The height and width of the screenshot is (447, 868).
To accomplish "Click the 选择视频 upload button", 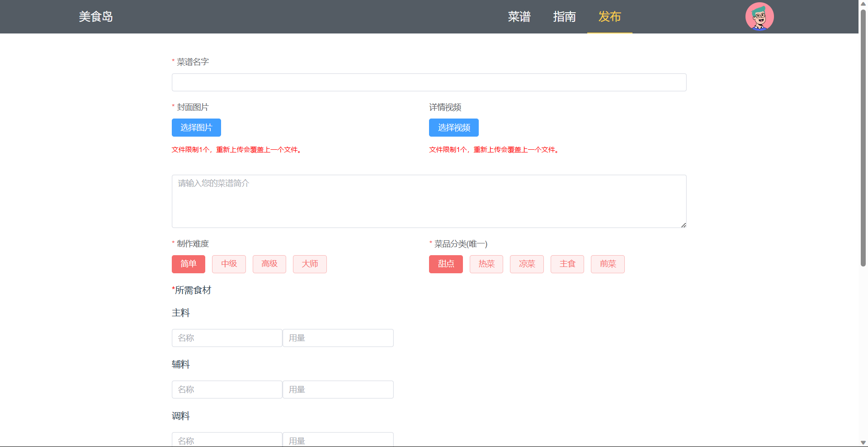I will 454,128.
